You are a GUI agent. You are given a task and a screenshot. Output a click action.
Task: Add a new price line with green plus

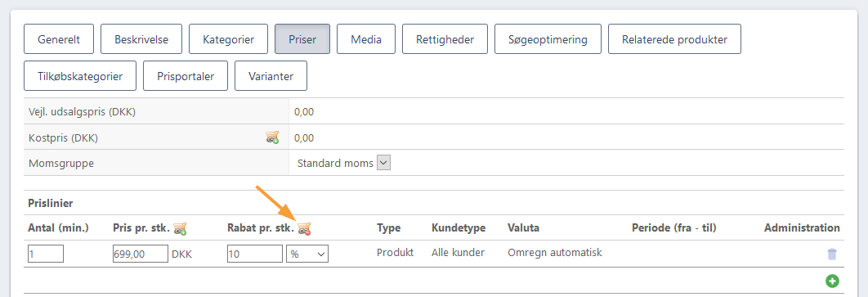pos(832,281)
